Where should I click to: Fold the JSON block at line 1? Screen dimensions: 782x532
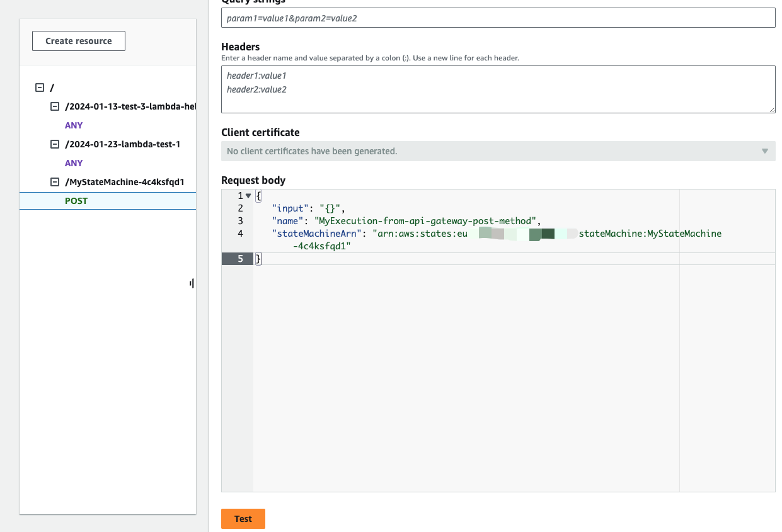coord(248,196)
